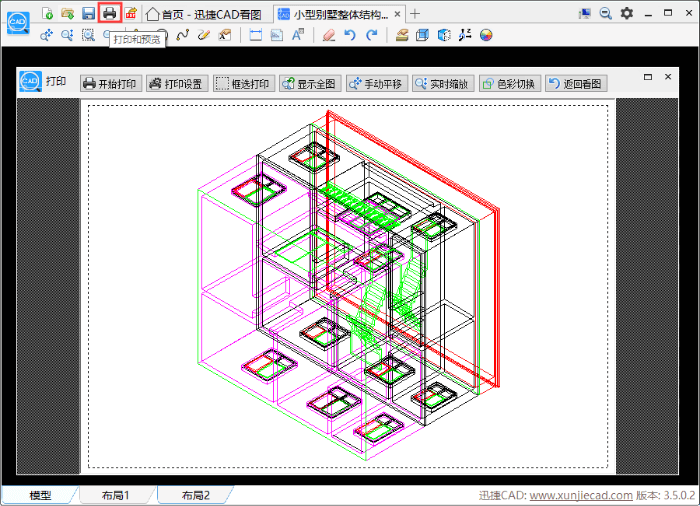Select the curve drawing tool

pos(182,35)
